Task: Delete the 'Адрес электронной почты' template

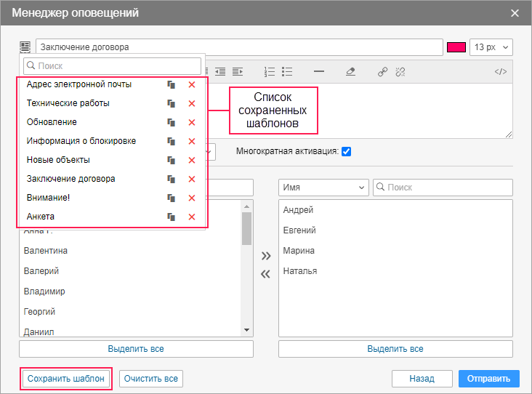Action: click(x=192, y=84)
